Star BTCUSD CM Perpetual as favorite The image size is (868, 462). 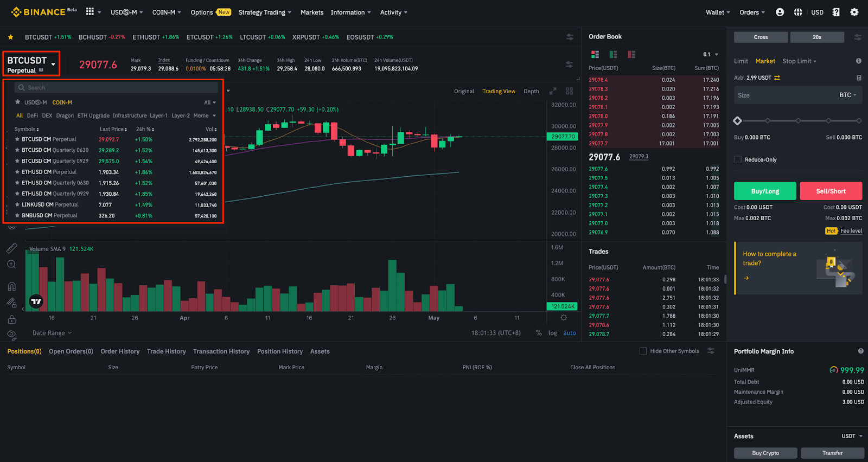pos(17,139)
